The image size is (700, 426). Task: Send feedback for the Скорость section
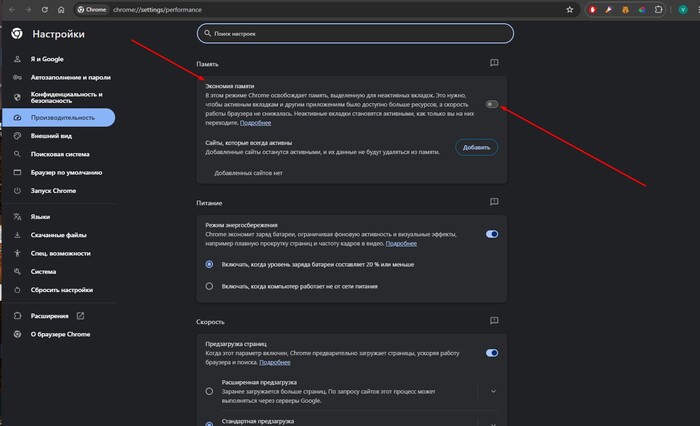click(x=494, y=321)
